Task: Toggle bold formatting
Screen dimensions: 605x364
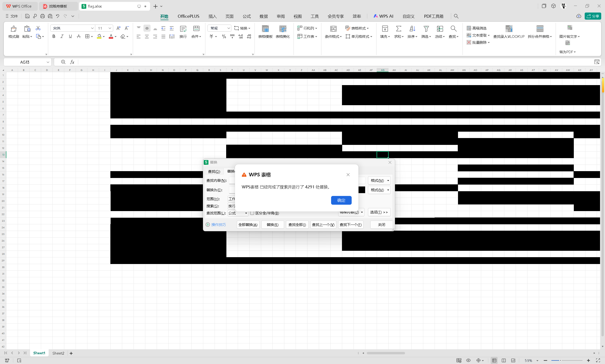Action: tap(54, 36)
